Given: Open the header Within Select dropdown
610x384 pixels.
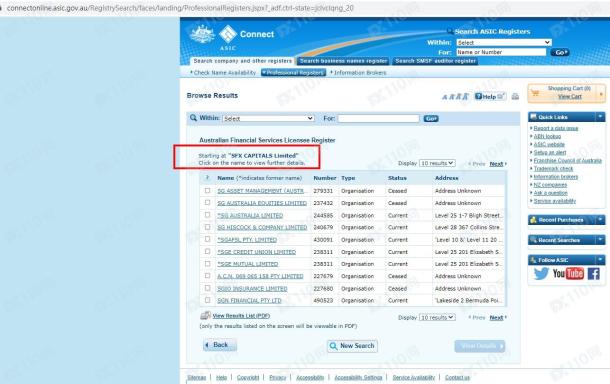Looking at the screenshot, I should pos(503,42).
